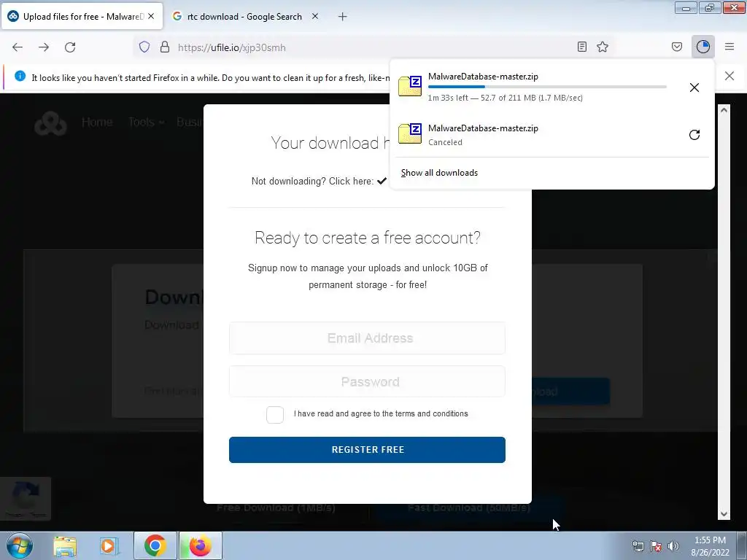Click the Home link in the site navigation
Viewport: 747px width, 560px height.
click(97, 122)
